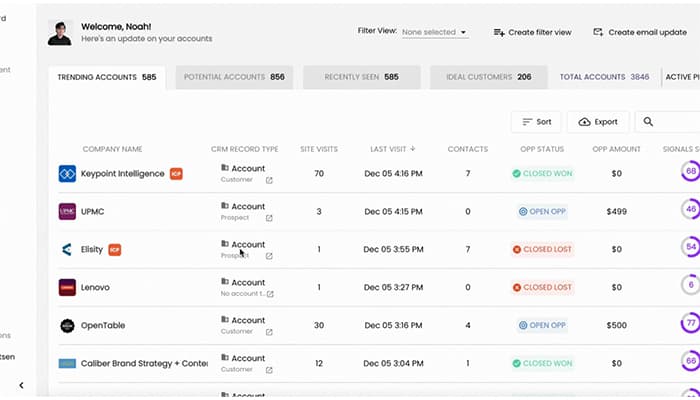The image size is (700, 400).
Task: Open external CRM link for Lenovo
Action: (270, 294)
